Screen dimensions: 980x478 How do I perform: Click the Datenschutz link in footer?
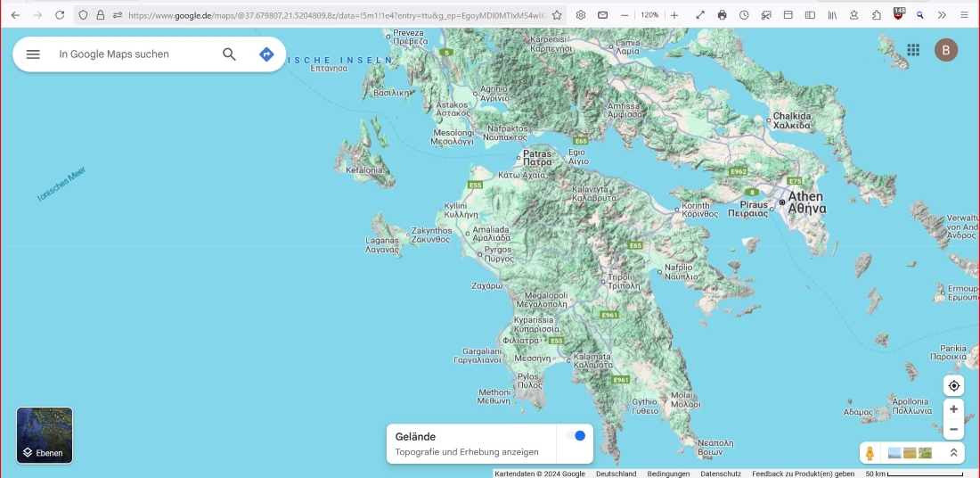pyautogui.click(x=721, y=474)
